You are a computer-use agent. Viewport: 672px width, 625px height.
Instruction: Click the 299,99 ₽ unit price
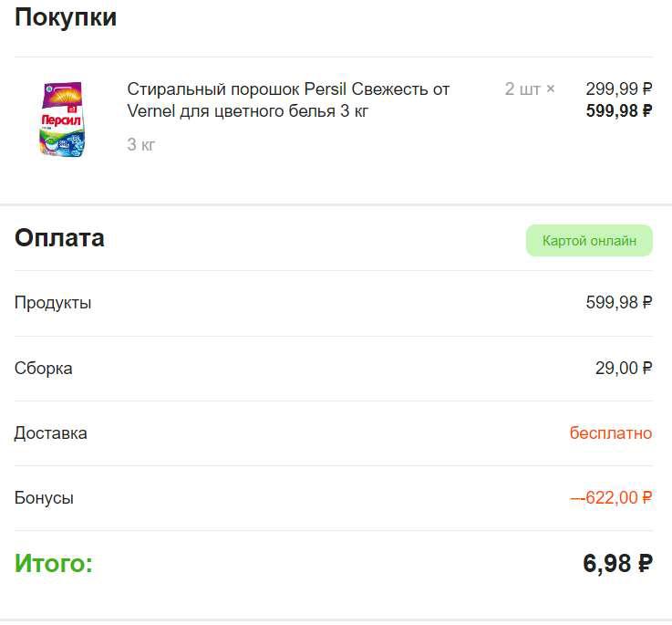[619, 89]
